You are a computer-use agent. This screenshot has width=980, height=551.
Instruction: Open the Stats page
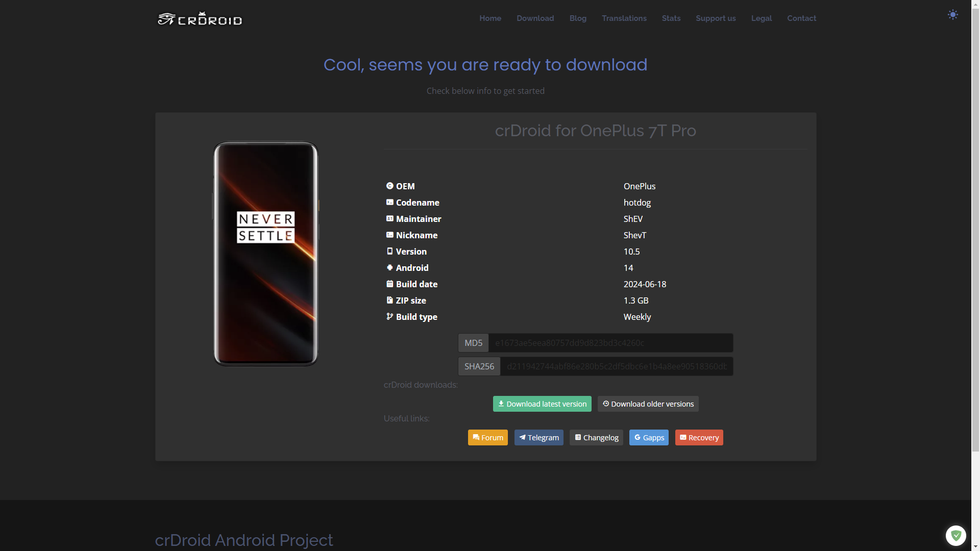(671, 18)
